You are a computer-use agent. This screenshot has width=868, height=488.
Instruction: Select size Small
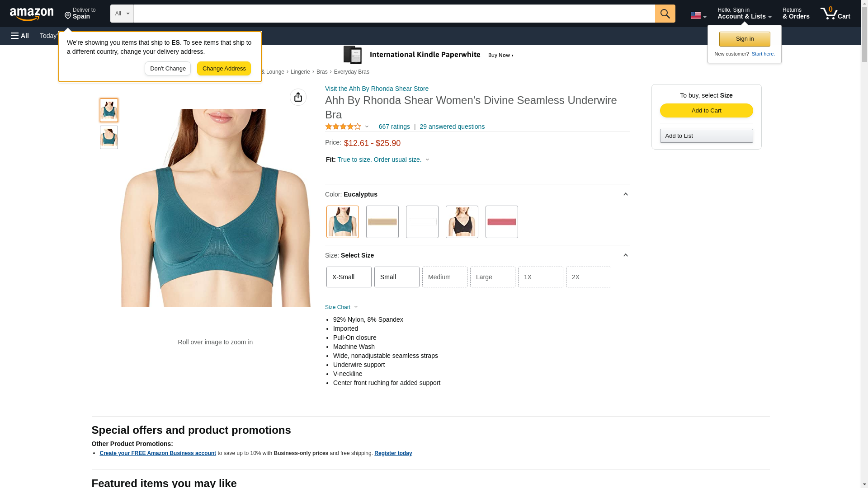point(396,277)
